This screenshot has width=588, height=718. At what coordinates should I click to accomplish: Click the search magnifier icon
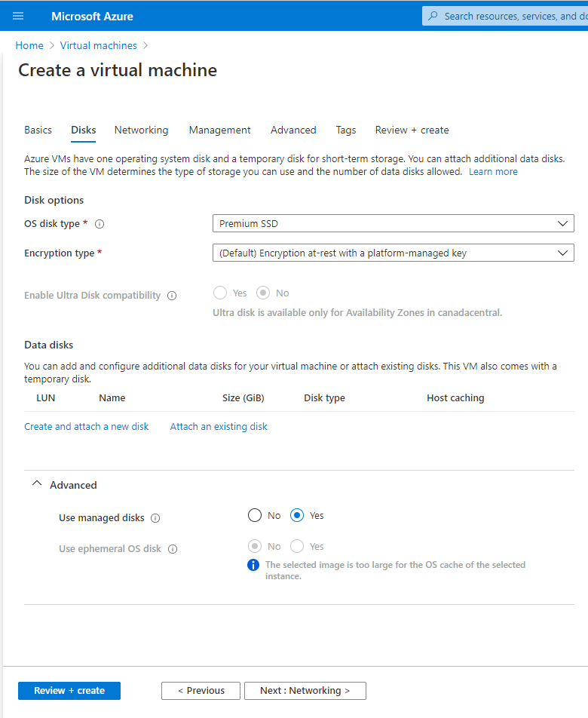433,16
